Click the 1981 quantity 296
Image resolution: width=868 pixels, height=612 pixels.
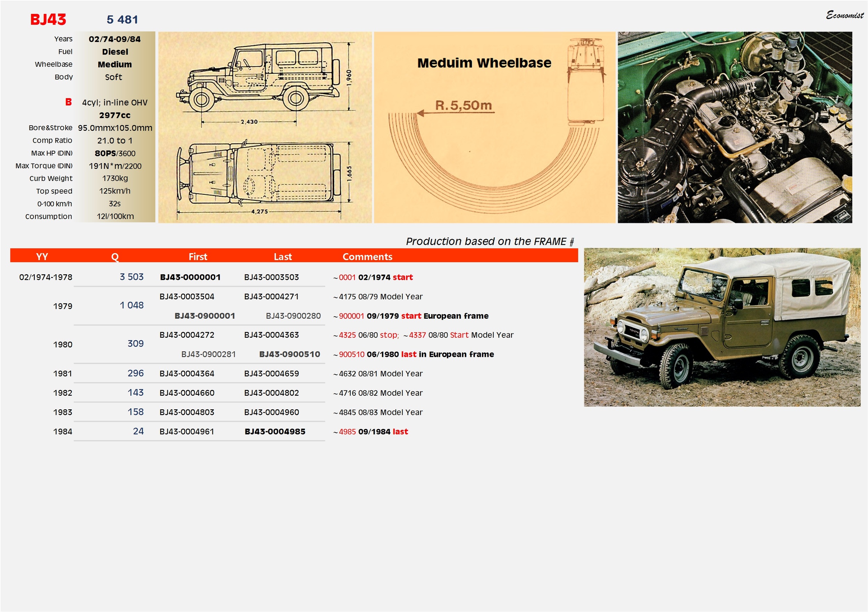(136, 374)
